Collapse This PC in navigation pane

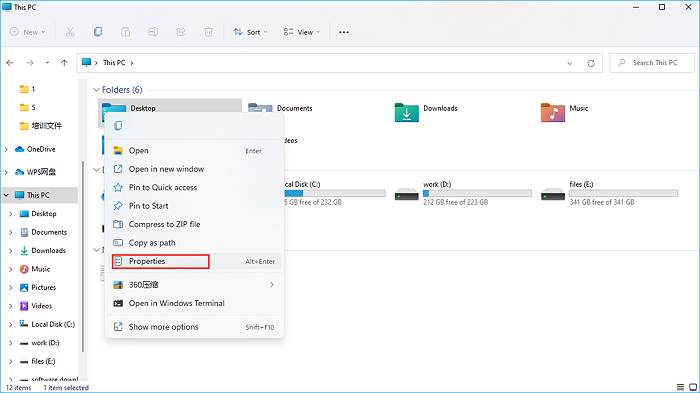[6, 195]
